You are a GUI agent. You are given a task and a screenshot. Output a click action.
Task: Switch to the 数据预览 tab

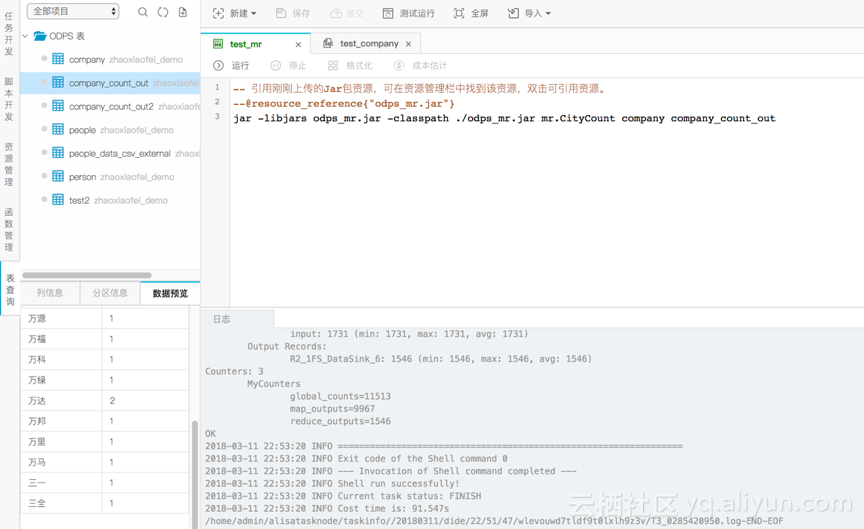pos(170,293)
